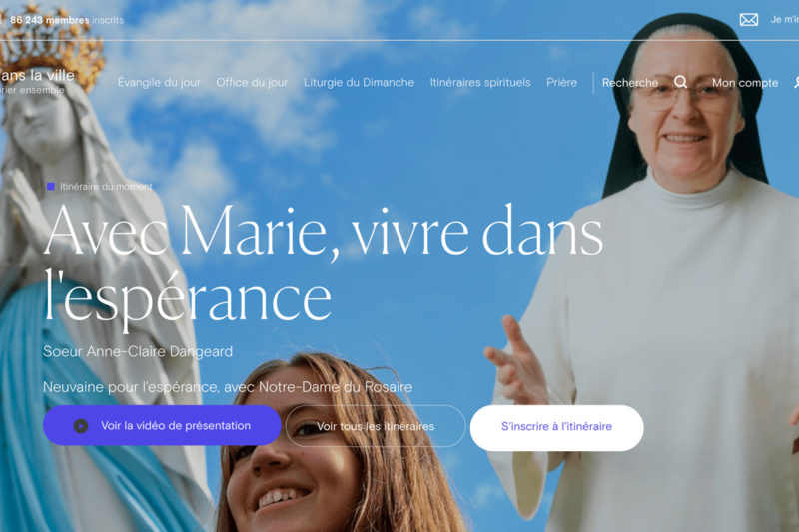Click Voir la vidéo de présentation button
The image size is (799, 532).
pos(162,425)
